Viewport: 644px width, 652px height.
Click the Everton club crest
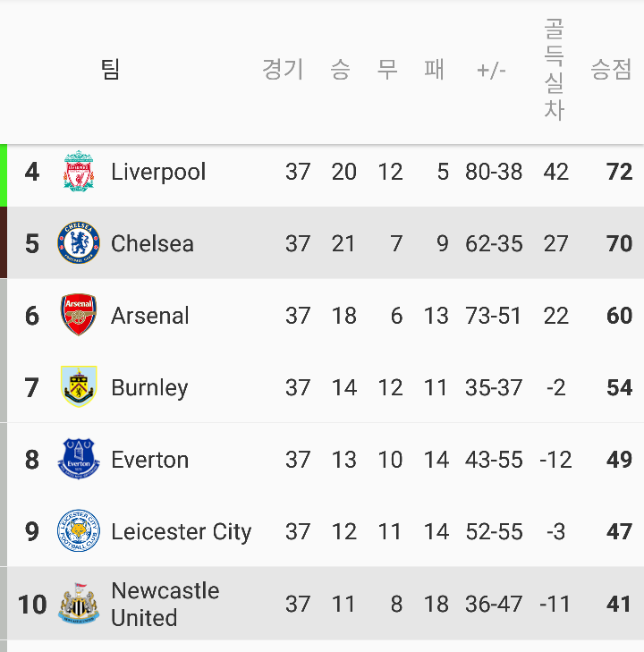click(x=79, y=459)
